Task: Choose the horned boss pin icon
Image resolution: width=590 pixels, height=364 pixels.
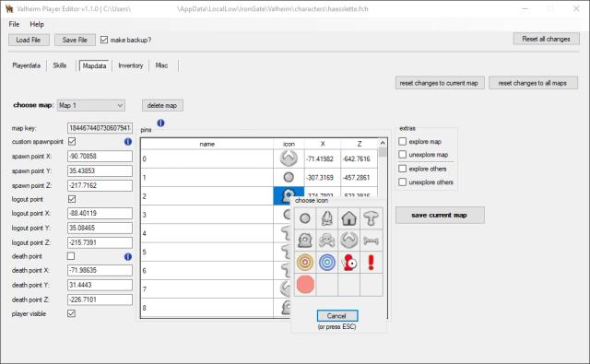Action: (x=348, y=241)
